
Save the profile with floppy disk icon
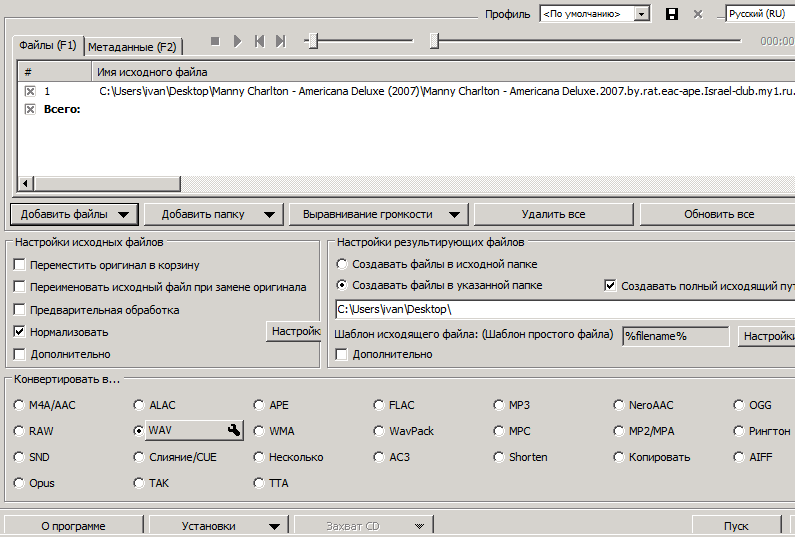coord(672,14)
